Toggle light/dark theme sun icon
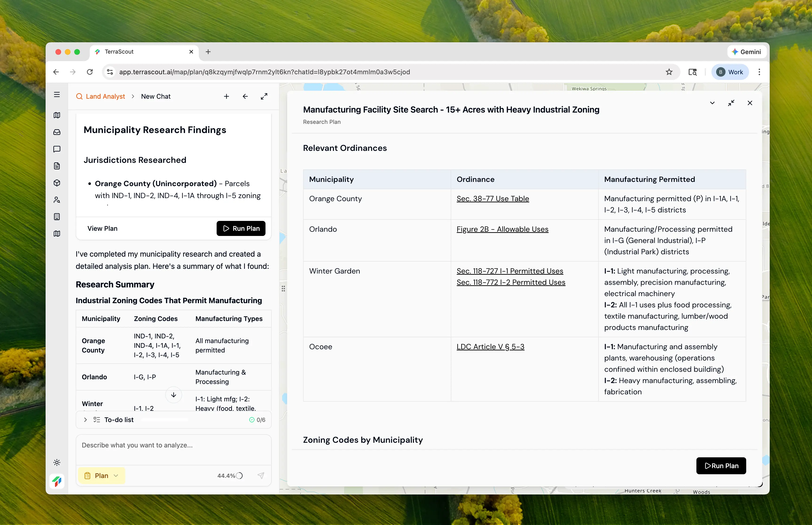The height and width of the screenshot is (525, 812). point(57,463)
